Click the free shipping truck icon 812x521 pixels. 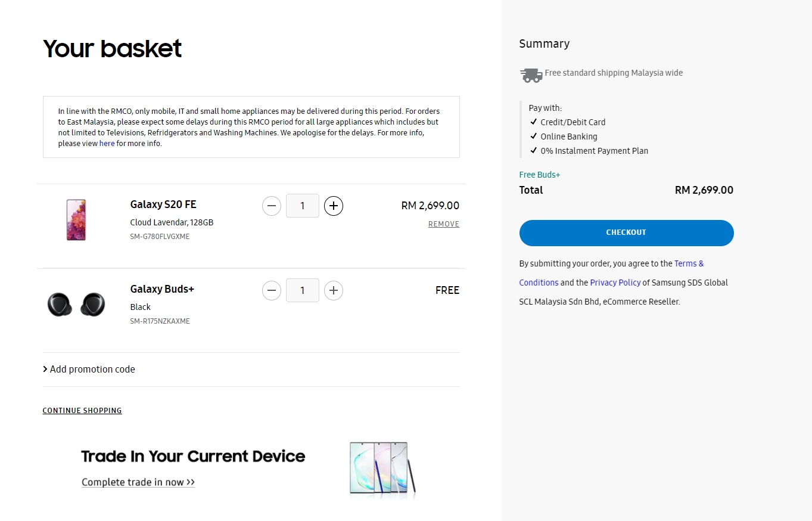coord(531,75)
